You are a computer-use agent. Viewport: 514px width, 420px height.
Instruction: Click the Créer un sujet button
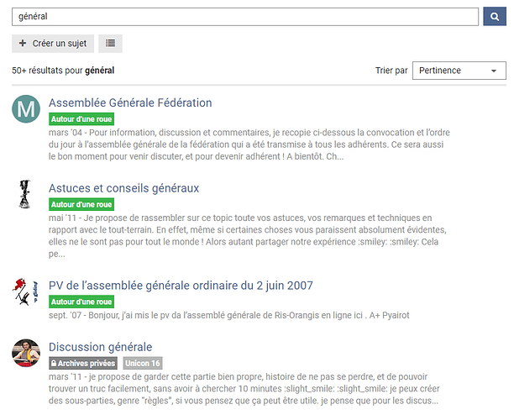click(53, 44)
